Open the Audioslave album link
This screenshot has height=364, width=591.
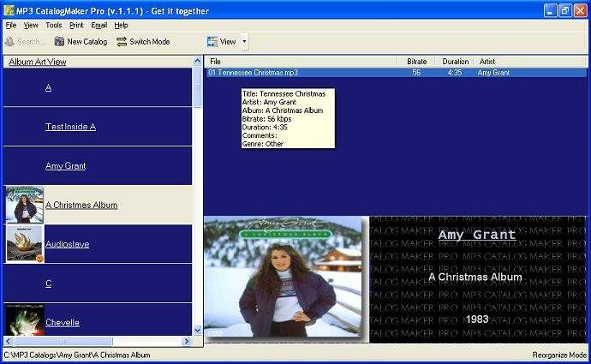[67, 244]
